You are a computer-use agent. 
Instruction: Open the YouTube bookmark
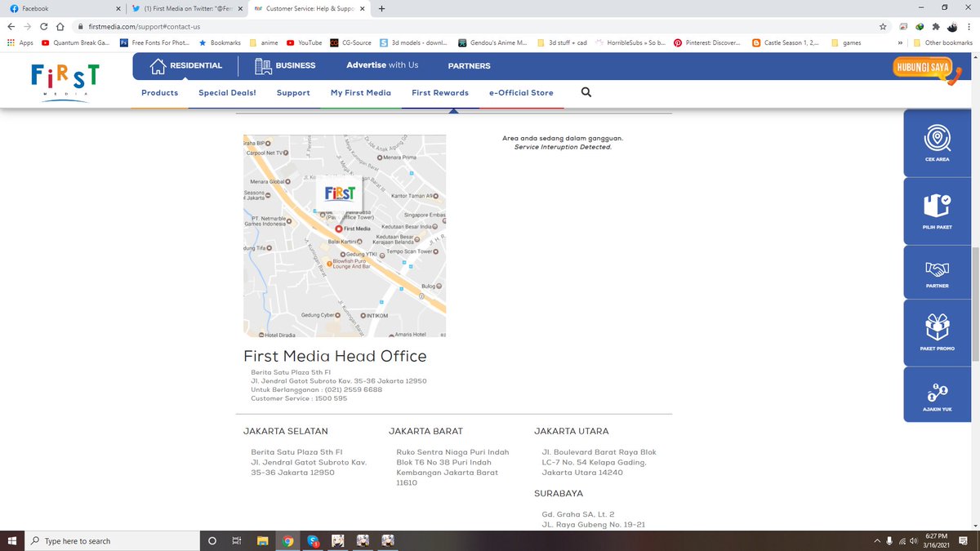point(304,42)
